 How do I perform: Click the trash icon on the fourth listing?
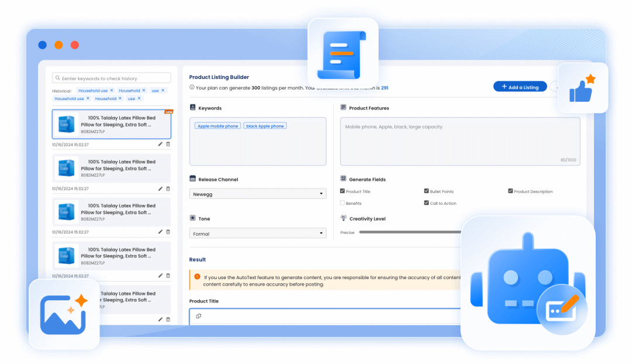pos(169,276)
